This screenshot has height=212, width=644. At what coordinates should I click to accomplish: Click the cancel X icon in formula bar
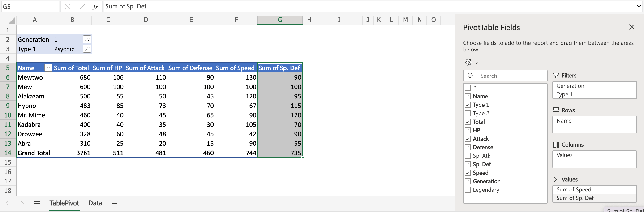pos(68,7)
